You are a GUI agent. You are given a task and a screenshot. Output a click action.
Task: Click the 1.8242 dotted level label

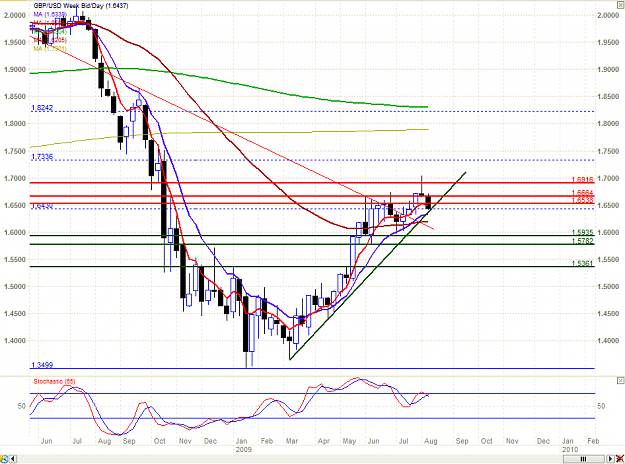pos(42,108)
